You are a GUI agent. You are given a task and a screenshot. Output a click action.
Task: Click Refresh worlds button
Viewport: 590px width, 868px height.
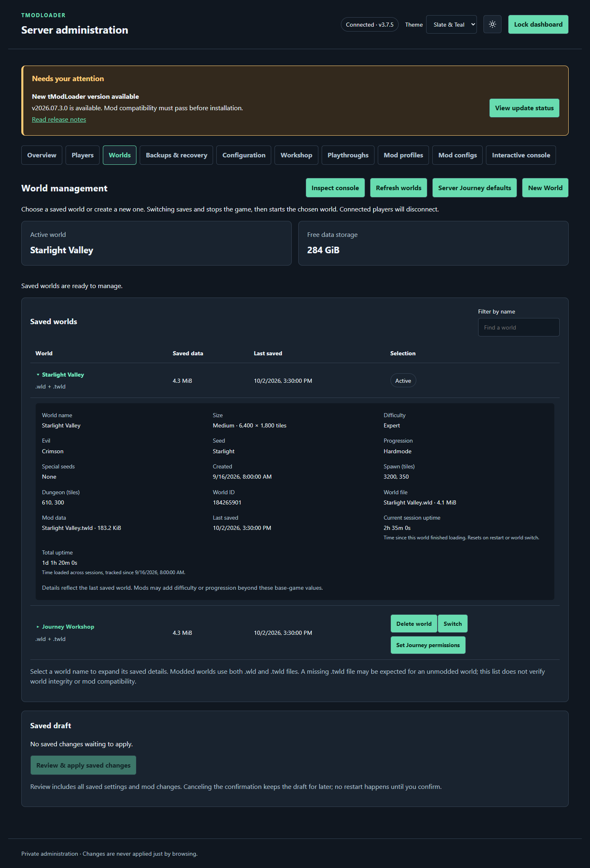tap(399, 188)
